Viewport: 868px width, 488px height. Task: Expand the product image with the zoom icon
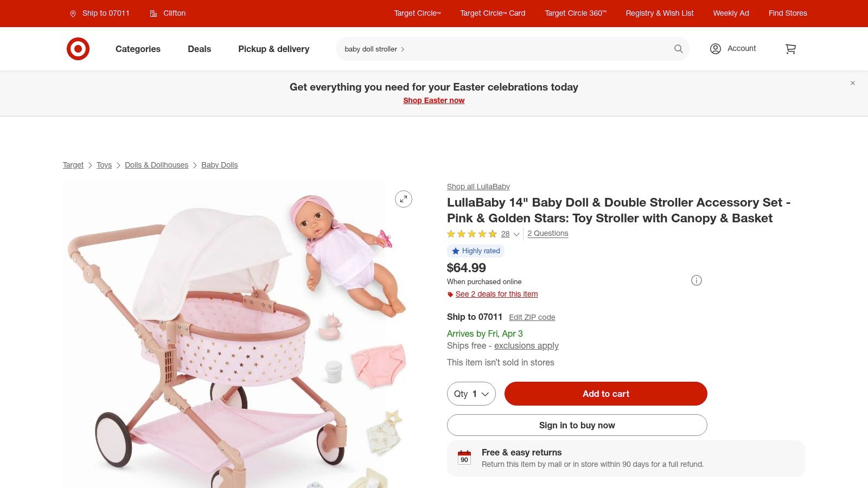click(403, 199)
